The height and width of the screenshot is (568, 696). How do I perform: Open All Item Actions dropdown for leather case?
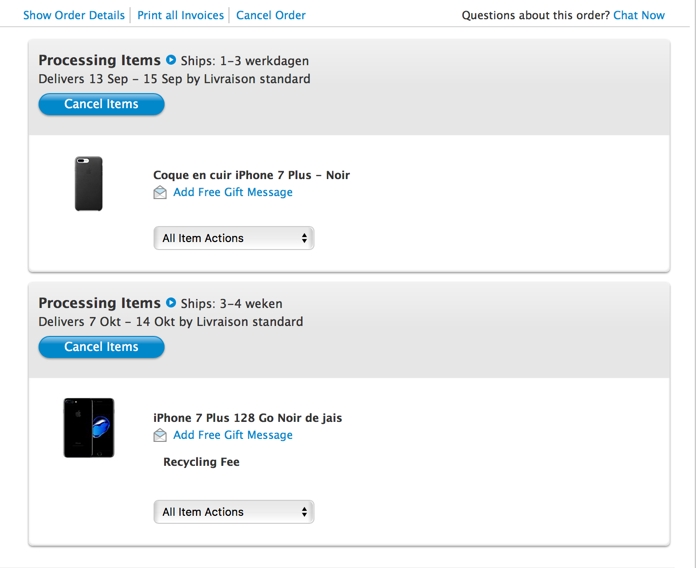[x=234, y=238]
